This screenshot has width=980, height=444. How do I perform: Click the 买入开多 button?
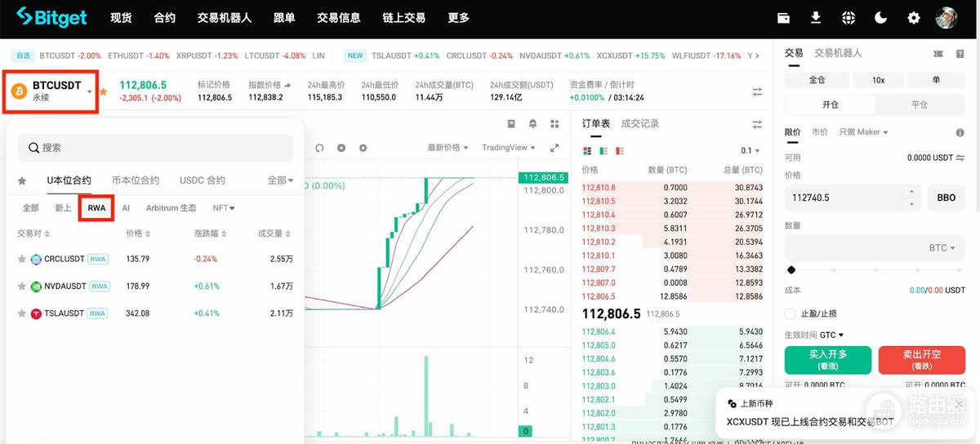(827, 360)
